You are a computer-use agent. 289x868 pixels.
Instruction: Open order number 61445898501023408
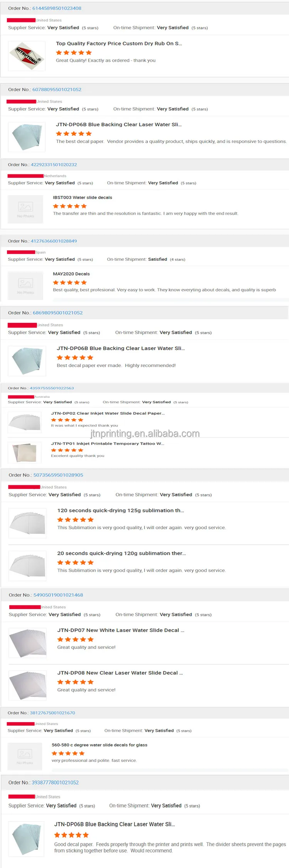(x=57, y=8)
